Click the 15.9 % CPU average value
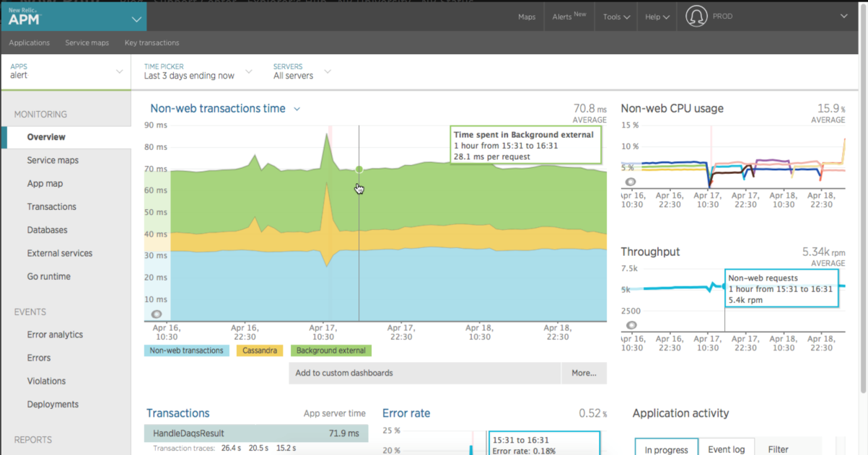Image resolution: width=868 pixels, height=455 pixels. [830, 109]
